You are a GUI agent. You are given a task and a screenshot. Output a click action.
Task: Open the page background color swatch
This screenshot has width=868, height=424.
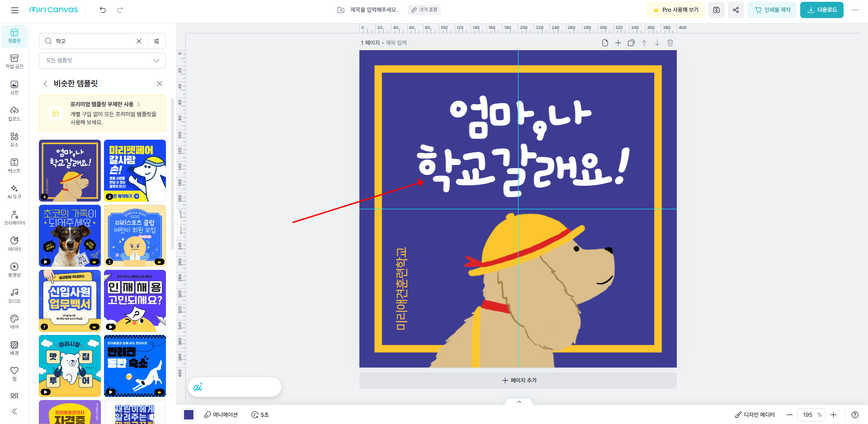tap(189, 415)
